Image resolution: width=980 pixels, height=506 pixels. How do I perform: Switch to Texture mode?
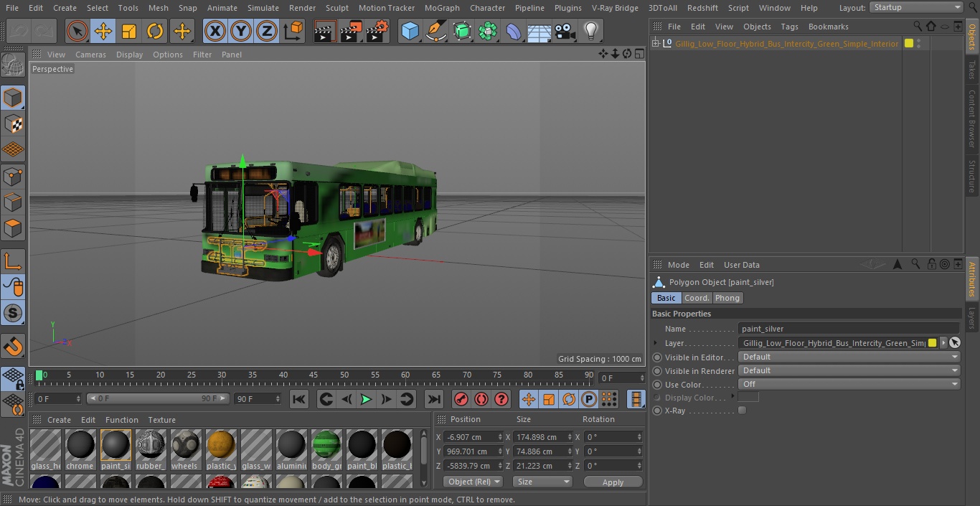(x=13, y=123)
